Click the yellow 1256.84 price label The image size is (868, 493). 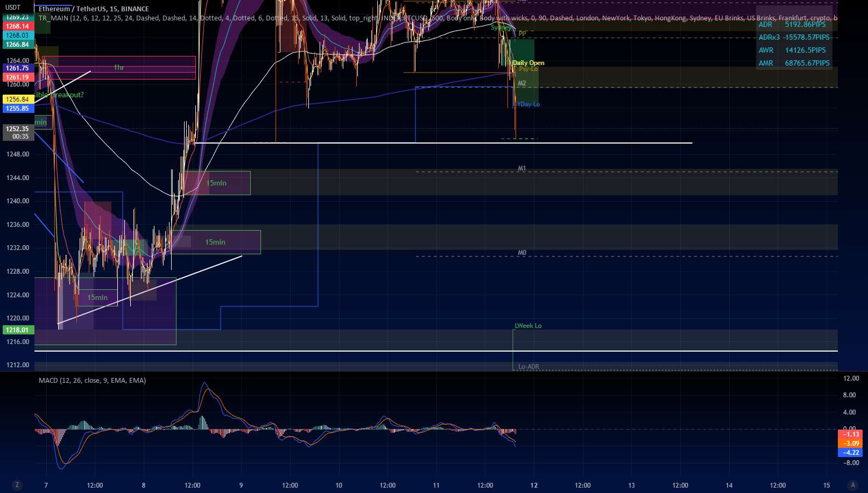[18, 99]
